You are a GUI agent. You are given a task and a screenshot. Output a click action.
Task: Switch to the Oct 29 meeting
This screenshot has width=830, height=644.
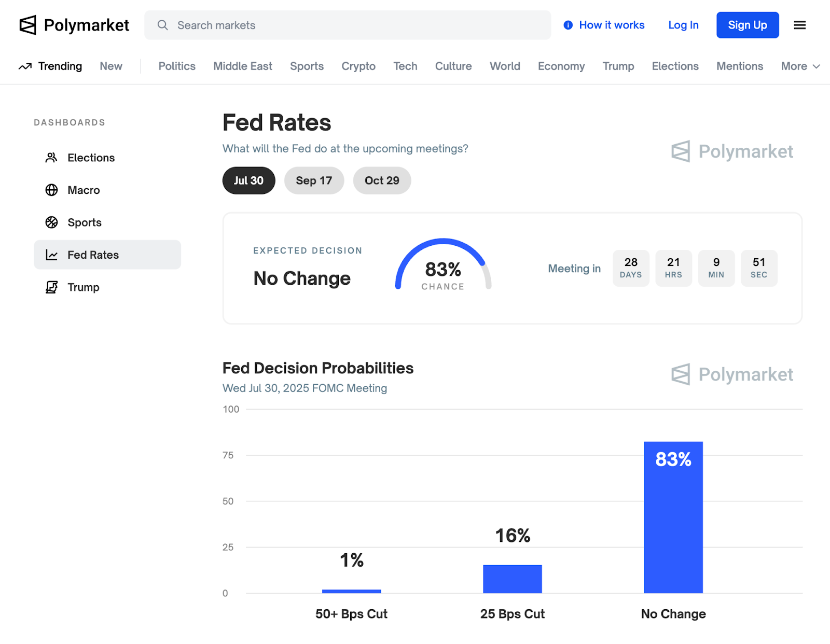coord(382,180)
